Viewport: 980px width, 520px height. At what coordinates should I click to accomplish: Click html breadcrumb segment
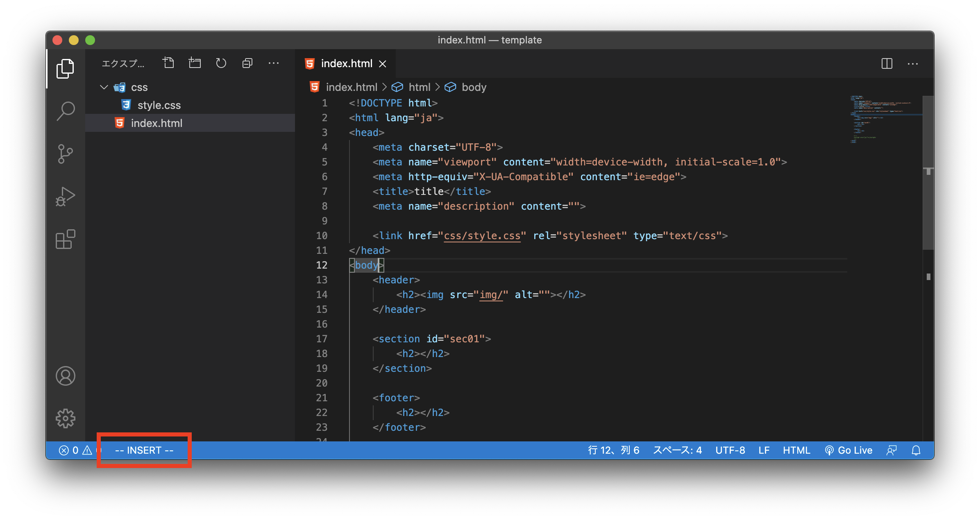pos(420,87)
